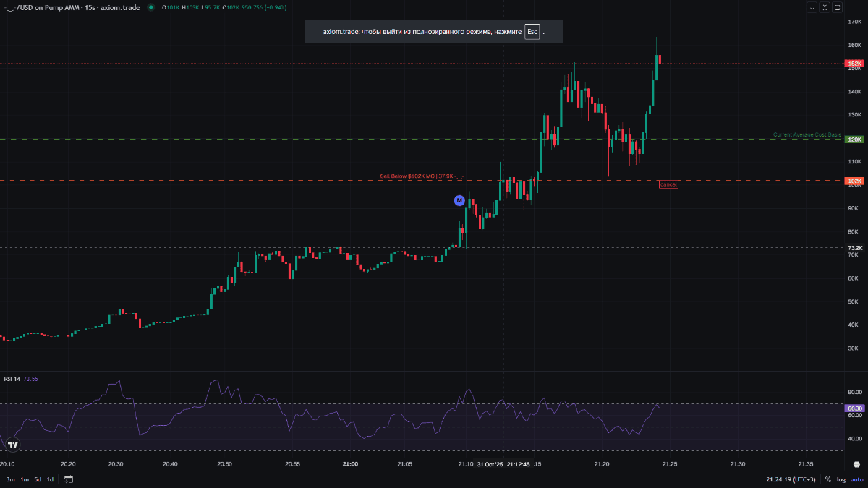Click the 152K current price label

tap(854, 64)
